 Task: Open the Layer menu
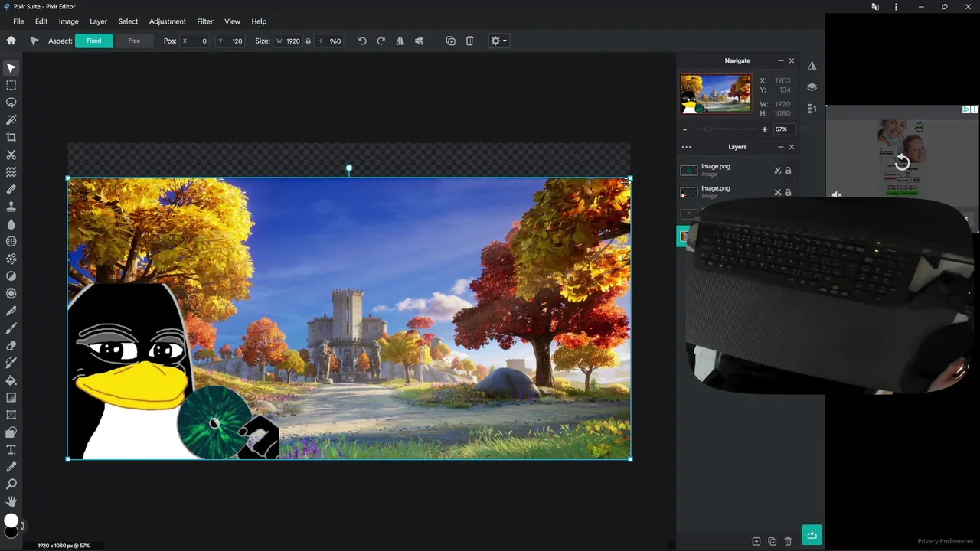(x=98, y=21)
